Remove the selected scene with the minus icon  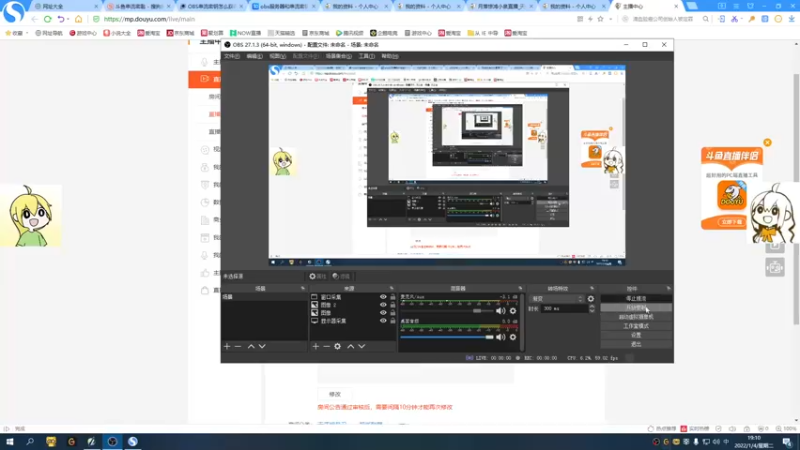point(238,346)
